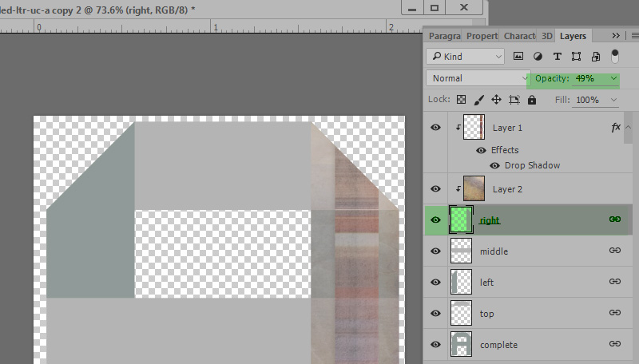
Task: Click link icon on middle layer
Action: (x=615, y=251)
